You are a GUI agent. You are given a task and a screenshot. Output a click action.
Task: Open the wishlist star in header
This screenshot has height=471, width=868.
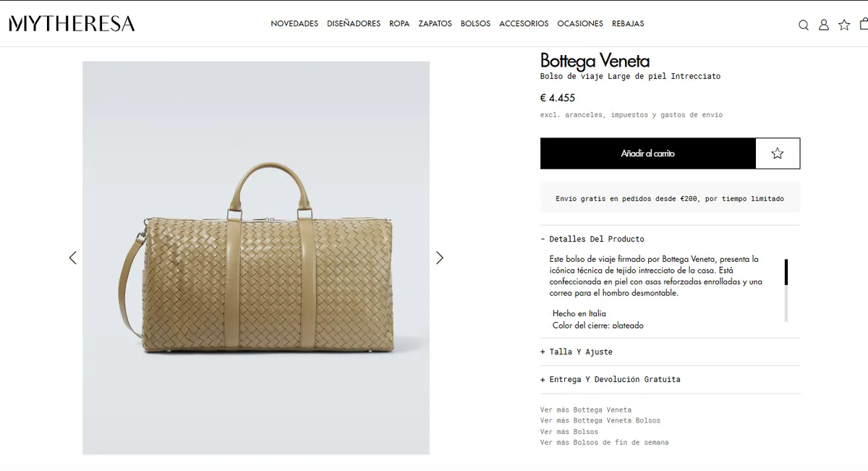(844, 25)
